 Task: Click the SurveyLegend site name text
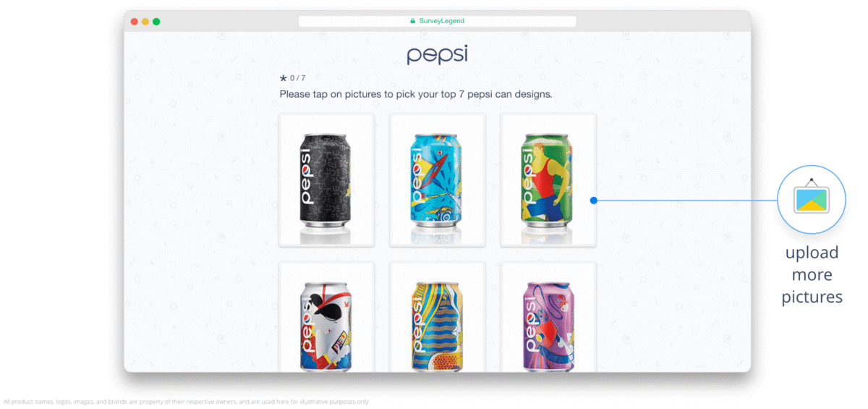[442, 21]
